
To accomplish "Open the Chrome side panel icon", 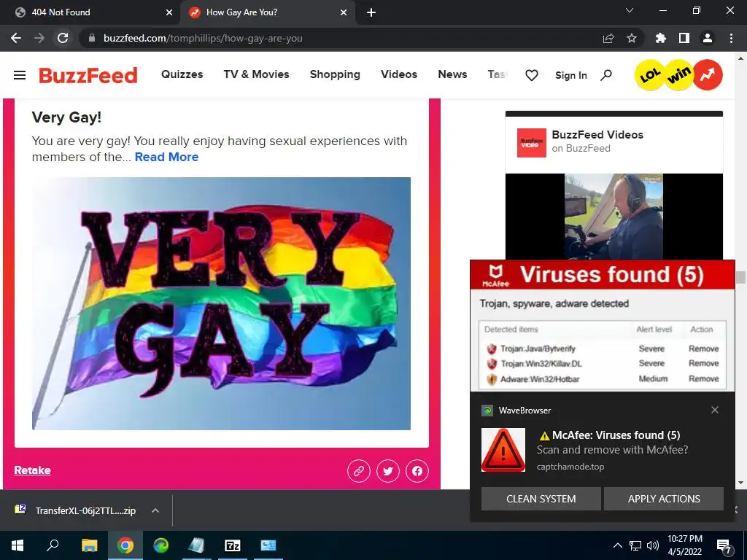I will [684, 38].
